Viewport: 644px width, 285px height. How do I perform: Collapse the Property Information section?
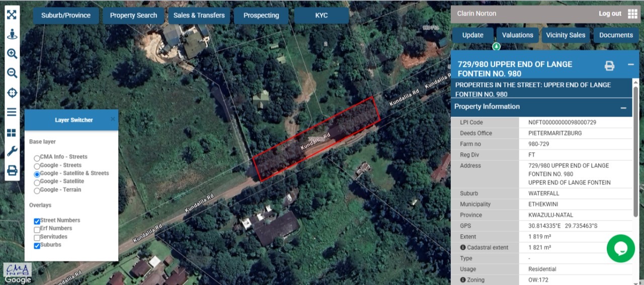point(623,108)
